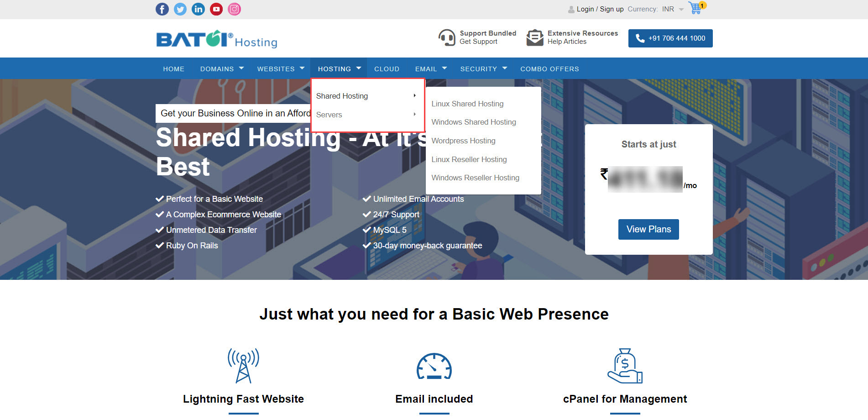The image size is (868, 420).
Task: Select Wordpress Hosting
Action: click(x=463, y=141)
